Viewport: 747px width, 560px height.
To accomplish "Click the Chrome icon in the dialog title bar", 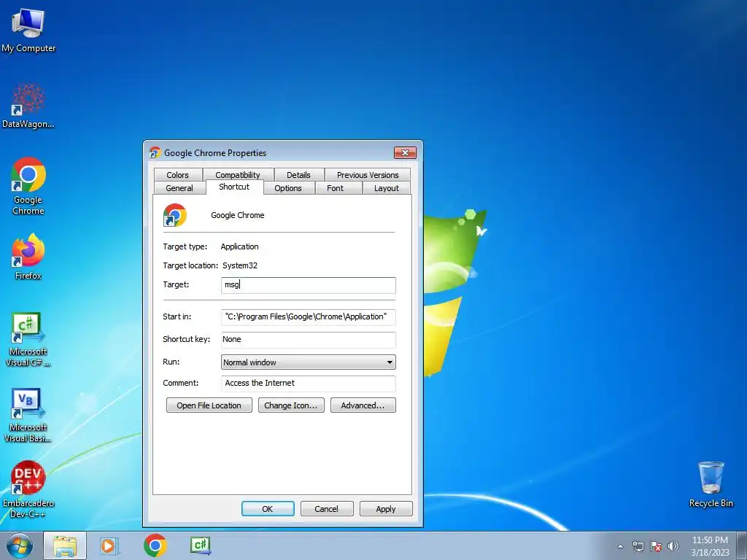I will 155,153.
